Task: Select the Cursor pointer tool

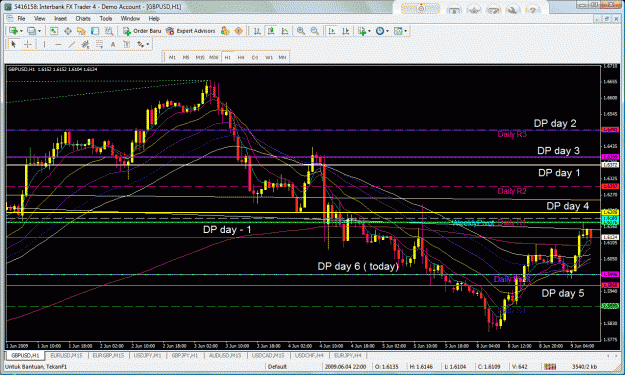Action: [x=14, y=44]
